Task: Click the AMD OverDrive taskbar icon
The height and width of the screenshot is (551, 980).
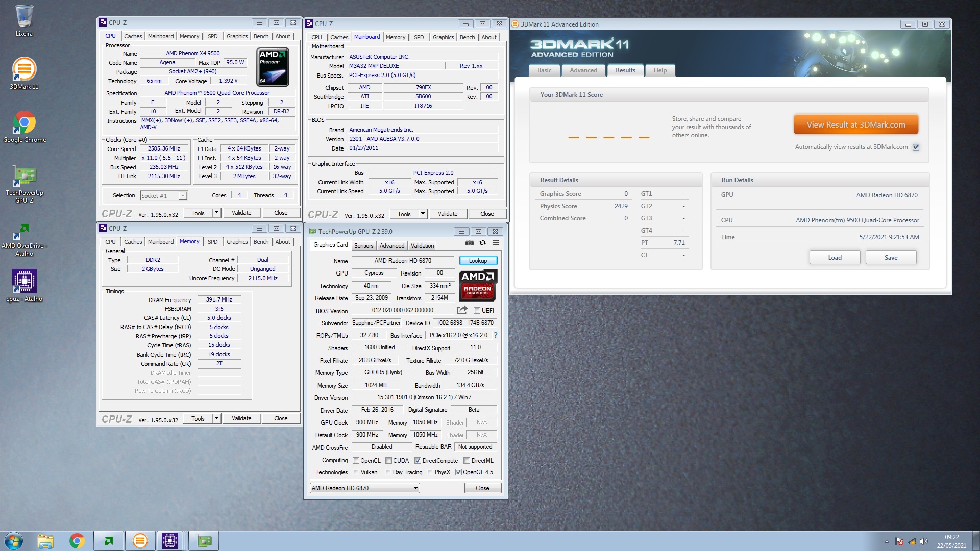Action: coord(109,541)
